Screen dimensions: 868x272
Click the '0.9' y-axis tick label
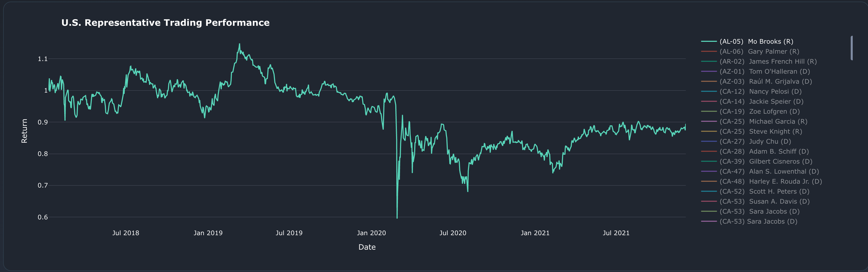(43, 122)
